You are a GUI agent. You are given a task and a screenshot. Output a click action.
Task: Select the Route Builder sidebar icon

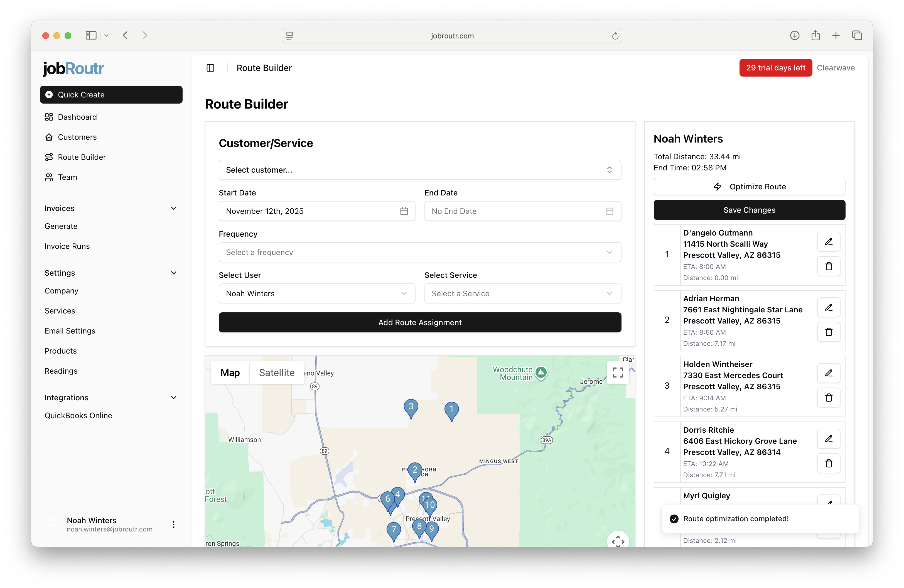[49, 157]
